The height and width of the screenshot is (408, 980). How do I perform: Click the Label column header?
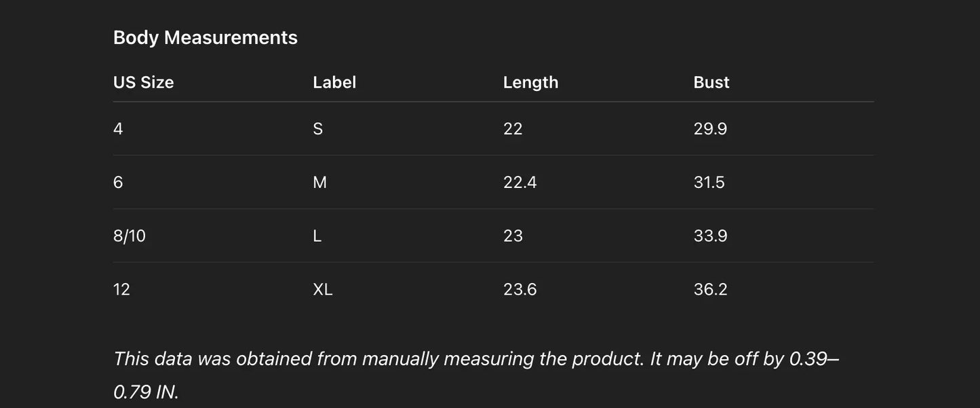[x=334, y=82]
